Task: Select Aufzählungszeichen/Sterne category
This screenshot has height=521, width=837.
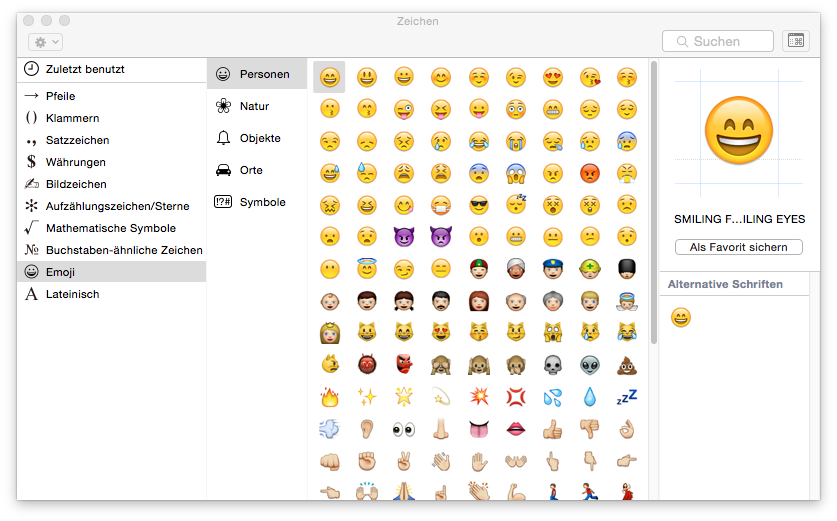Action: (112, 206)
